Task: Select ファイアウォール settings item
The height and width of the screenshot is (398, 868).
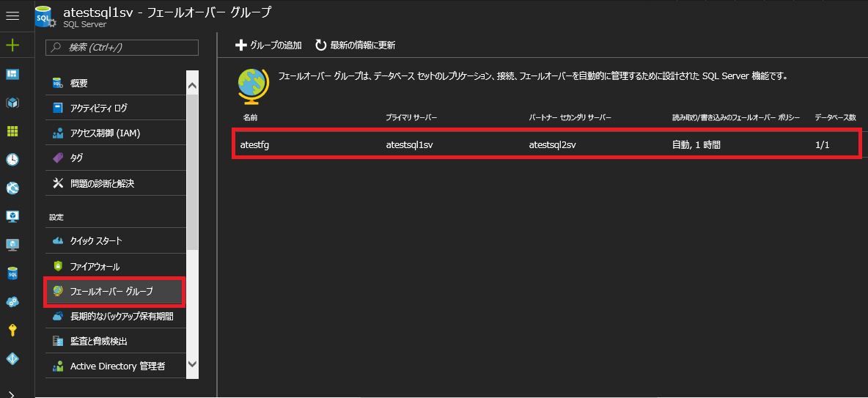Action: coord(95,267)
